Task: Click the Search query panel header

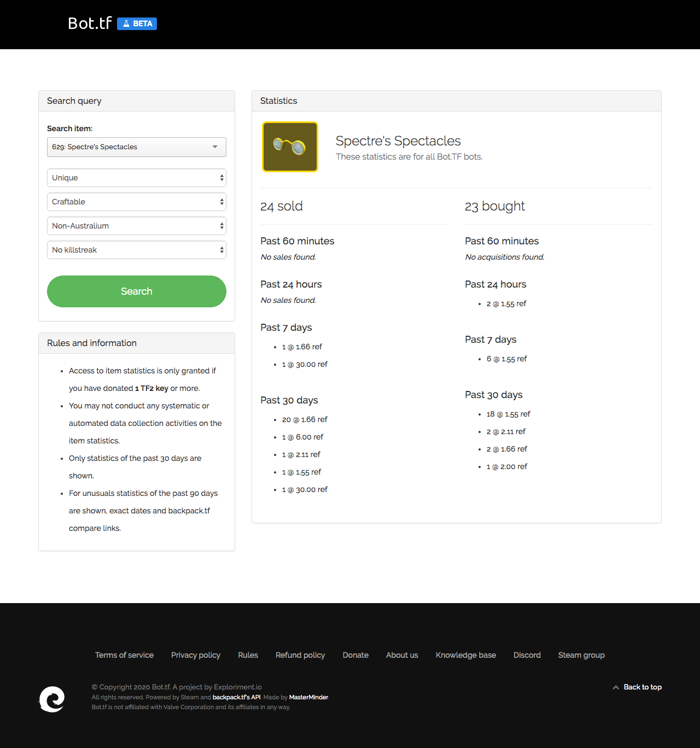Action: (137, 101)
